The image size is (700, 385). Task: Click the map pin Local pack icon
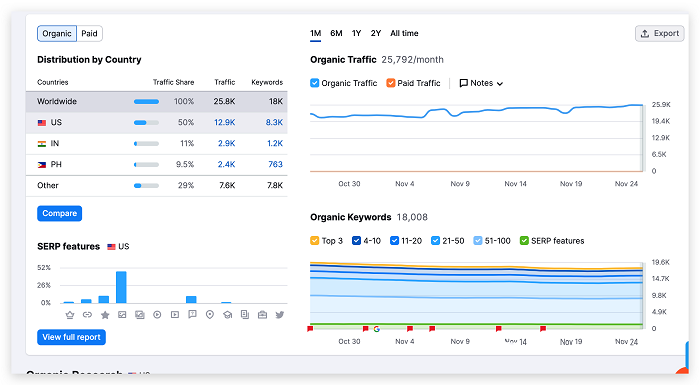tap(210, 315)
